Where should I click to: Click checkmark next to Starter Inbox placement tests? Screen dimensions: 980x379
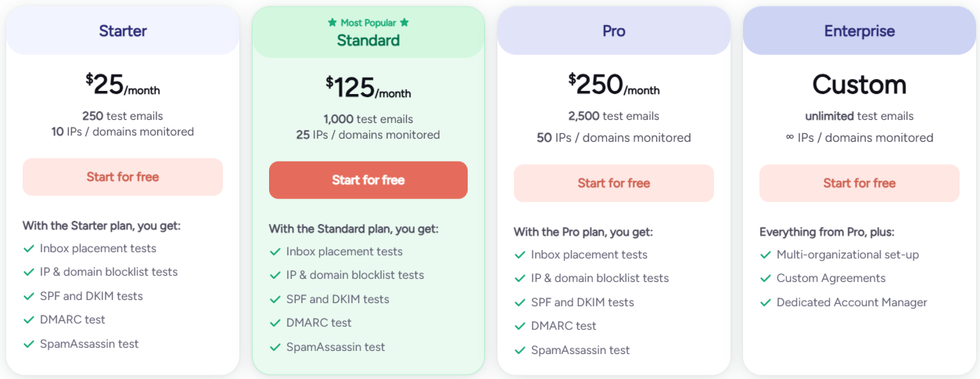(x=29, y=249)
